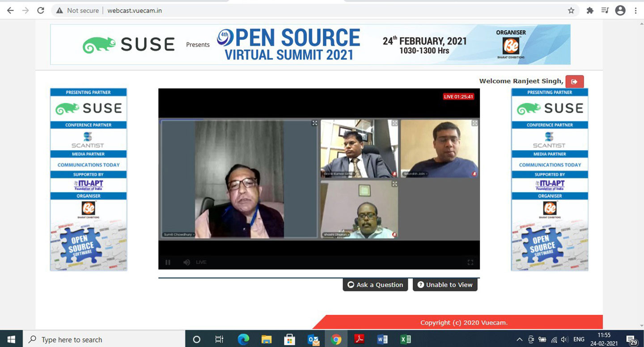
Task: Open Task View on taskbar
Action: click(219, 339)
